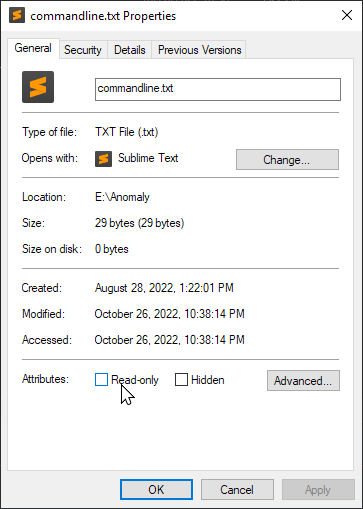Click the small Sublime Text icon beside Opens with

pyautogui.click(x=103, y=159)
